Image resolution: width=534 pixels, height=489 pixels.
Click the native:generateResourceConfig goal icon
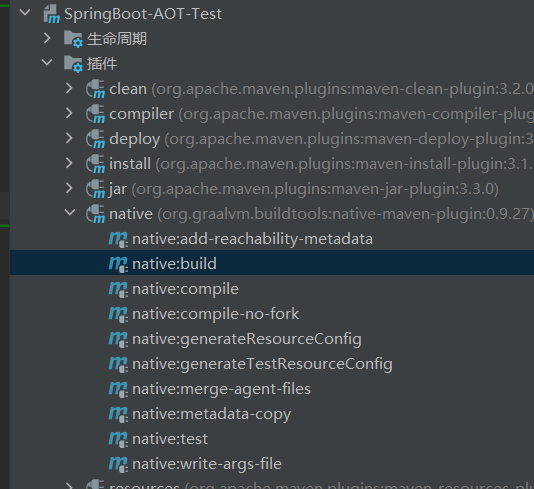[x=118, y=339]
